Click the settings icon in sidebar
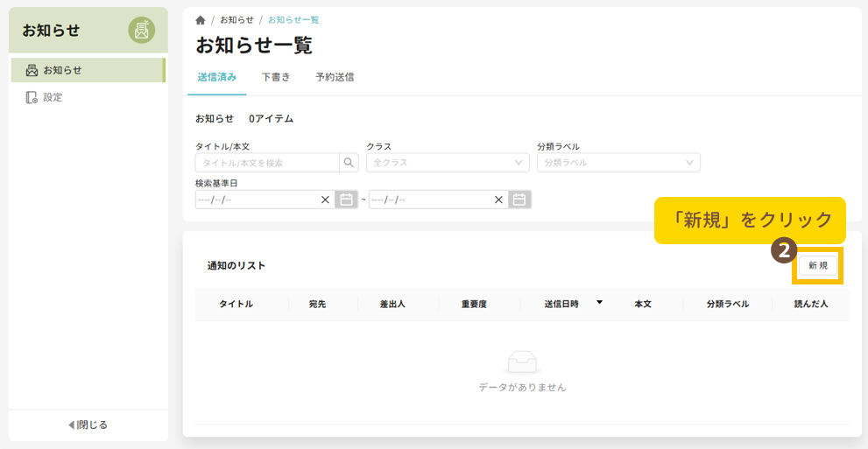 click(x=32, y=97)
